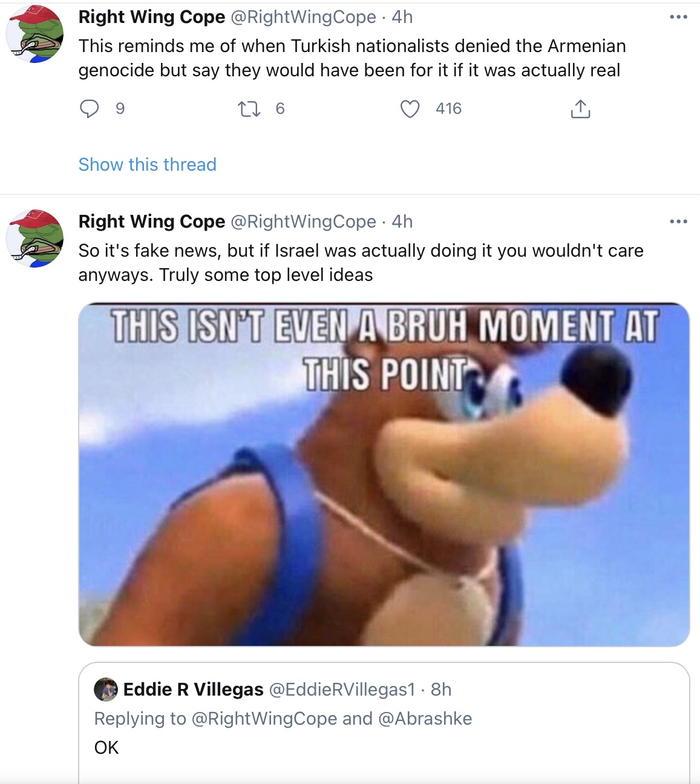The width and height of the screenshot is (700, 784).
Task: Open Eddie R Villegas profile picture
Action: click(x=106, y=690)
